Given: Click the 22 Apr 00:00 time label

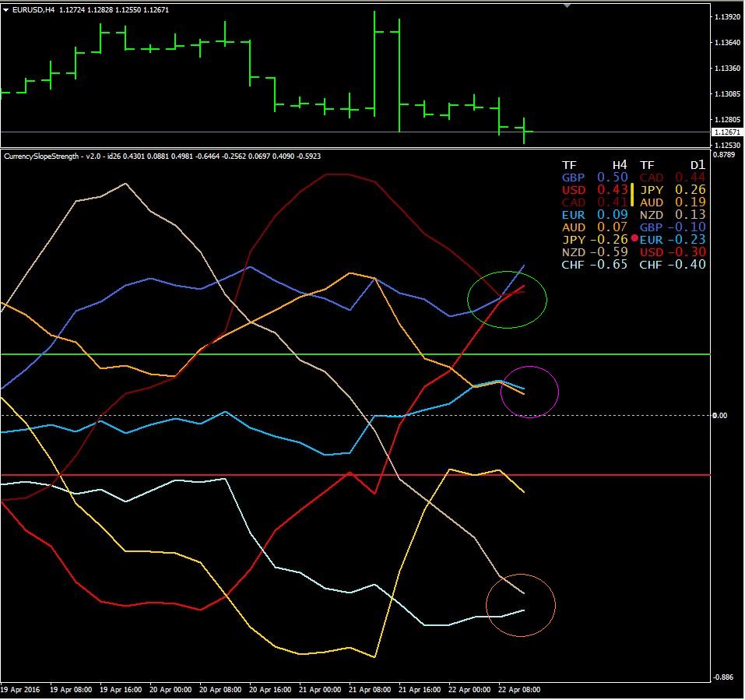Looking at the screenshot, I should (x=469, y=690).
